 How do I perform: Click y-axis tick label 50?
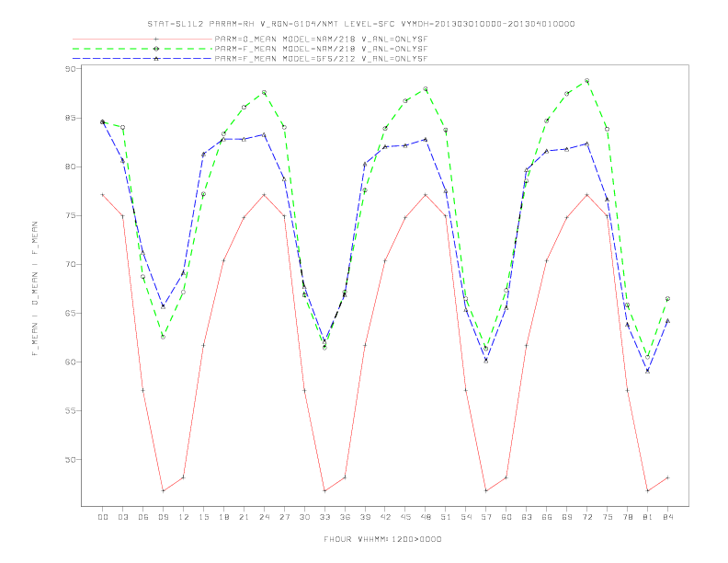tap(70, 459)
